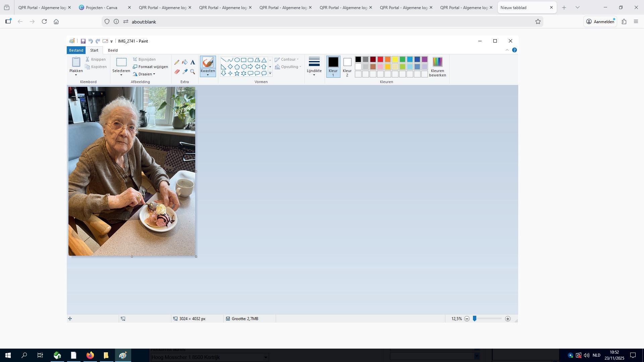
Task: Click the zoom in plus button
Action: point(508,319)
